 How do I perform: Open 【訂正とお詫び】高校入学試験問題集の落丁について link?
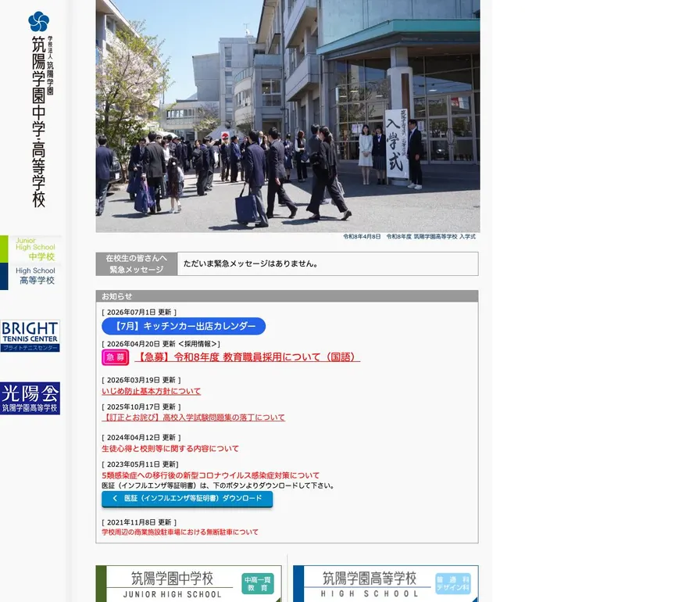193,417
